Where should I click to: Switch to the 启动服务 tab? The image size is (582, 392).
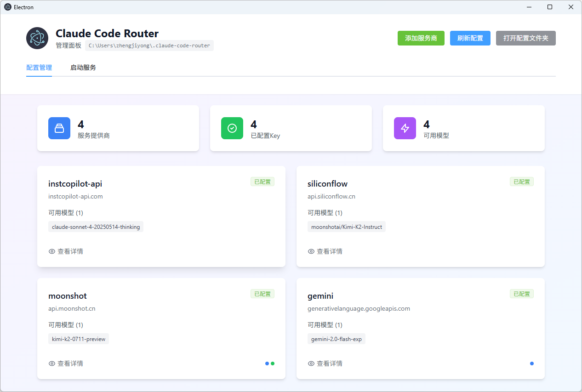83,68
